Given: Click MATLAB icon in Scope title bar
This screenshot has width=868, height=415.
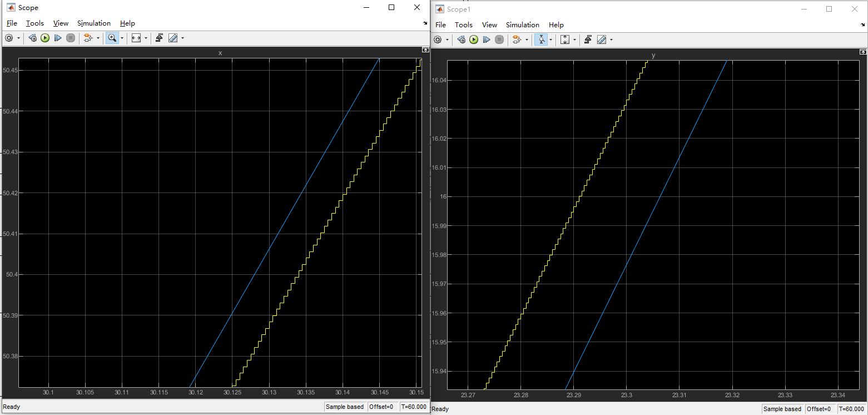Looking at the screenshot, I should pyautogui.click(x=11, y=7).
